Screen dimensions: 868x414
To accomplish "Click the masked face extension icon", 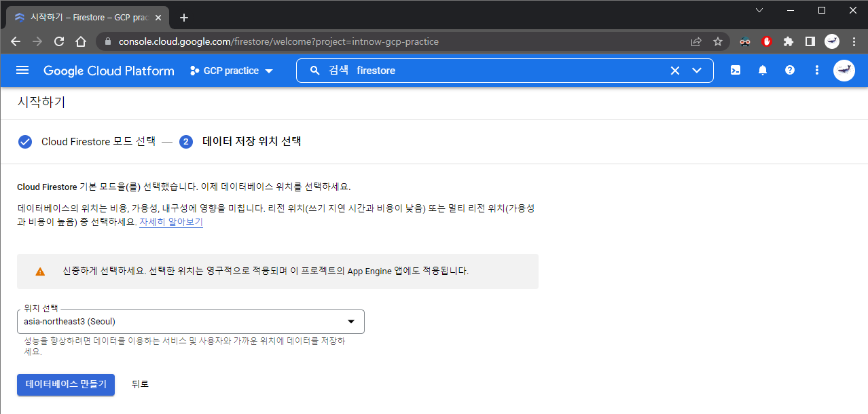I will point(745,41).
